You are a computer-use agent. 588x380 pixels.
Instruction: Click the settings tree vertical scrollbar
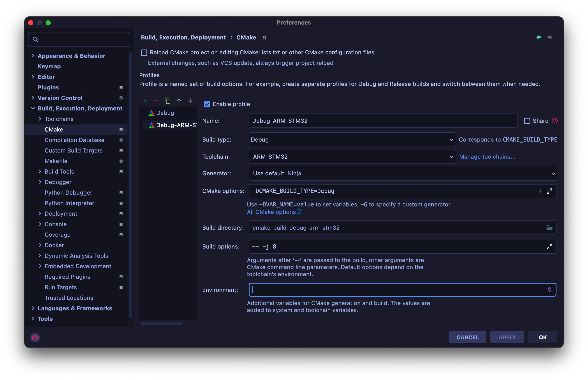point(130,185)
